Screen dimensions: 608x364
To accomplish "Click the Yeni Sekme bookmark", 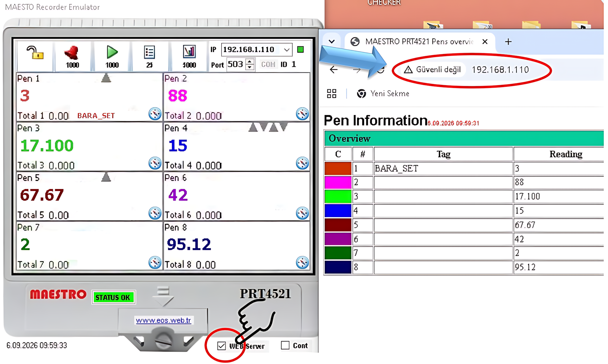I will click(x=383, y=94).
